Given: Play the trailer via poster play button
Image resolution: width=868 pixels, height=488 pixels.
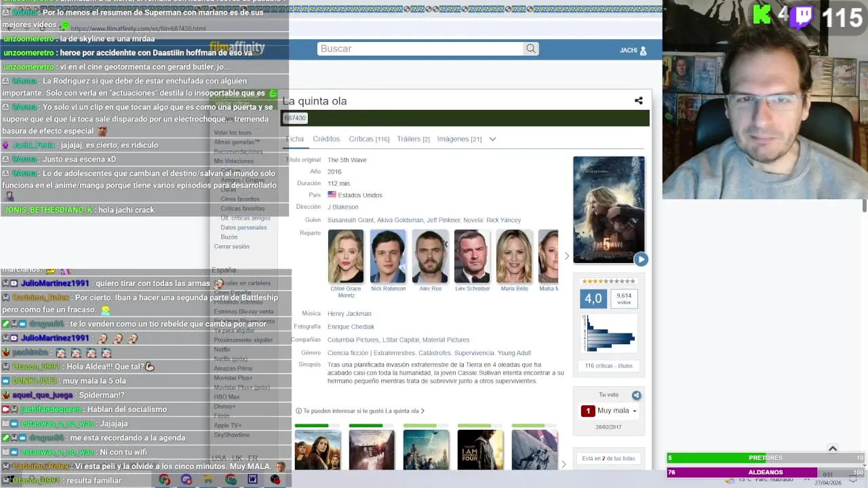Looking at the screenshot, I should (641, 259).
